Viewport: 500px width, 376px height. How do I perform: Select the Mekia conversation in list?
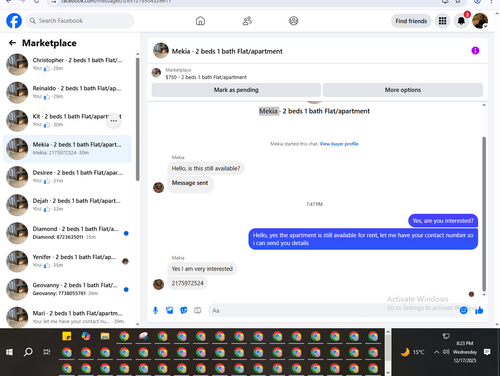67,149
